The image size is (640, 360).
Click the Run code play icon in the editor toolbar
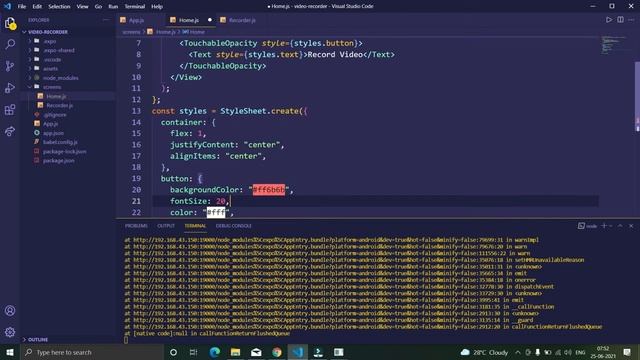point(609,20)
